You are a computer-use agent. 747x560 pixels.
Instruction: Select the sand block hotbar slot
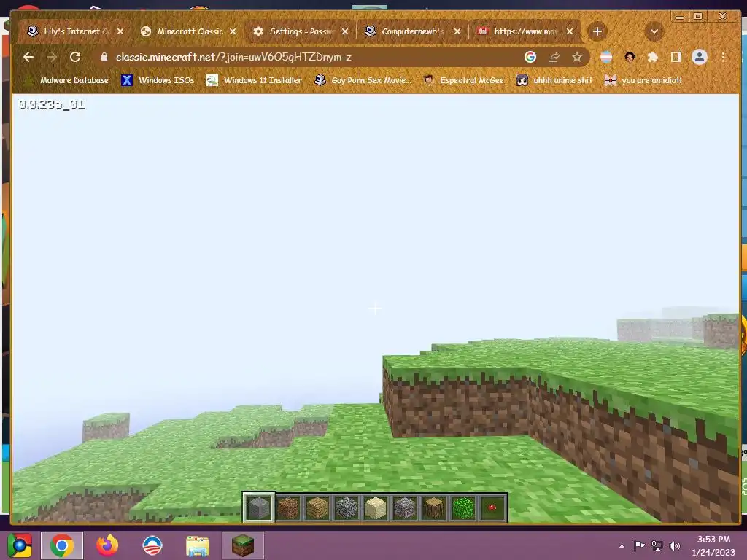[376, 507]
